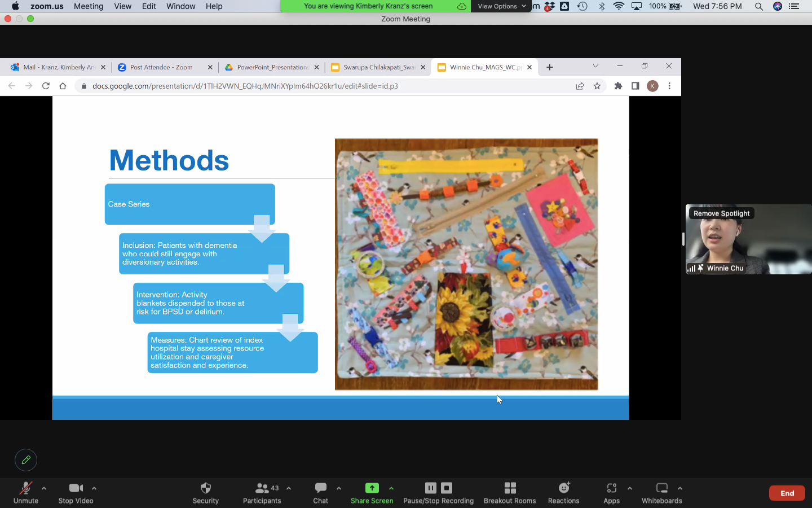Close the Winnie Chu_MAGS_WC tab
The height and width of the screenshot is (508, 812).
tap(529, 67)
